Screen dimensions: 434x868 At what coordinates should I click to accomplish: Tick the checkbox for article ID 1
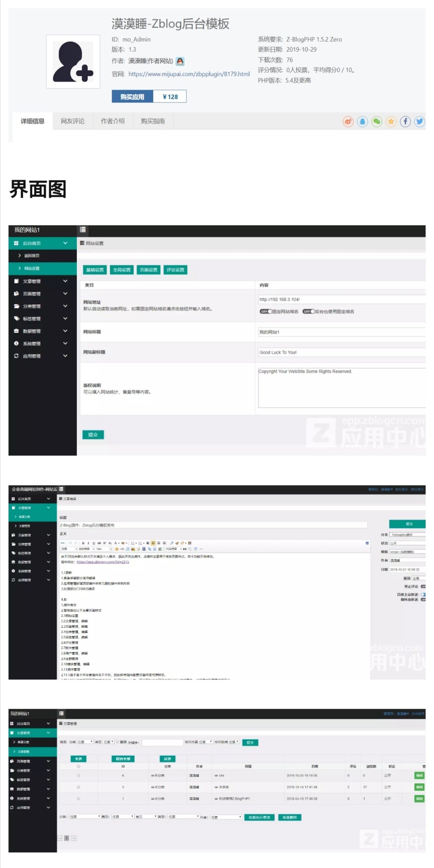point(78,798)
